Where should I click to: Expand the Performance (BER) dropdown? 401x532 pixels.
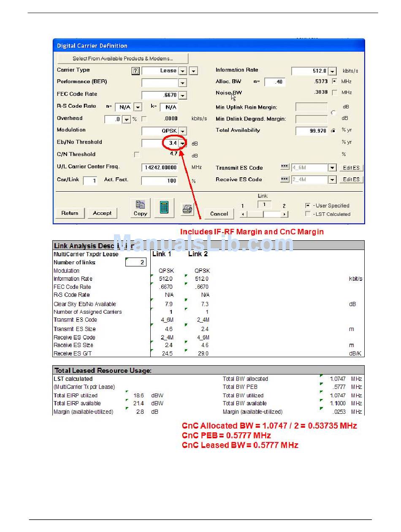pyautogui.click(x=182, y=83)
